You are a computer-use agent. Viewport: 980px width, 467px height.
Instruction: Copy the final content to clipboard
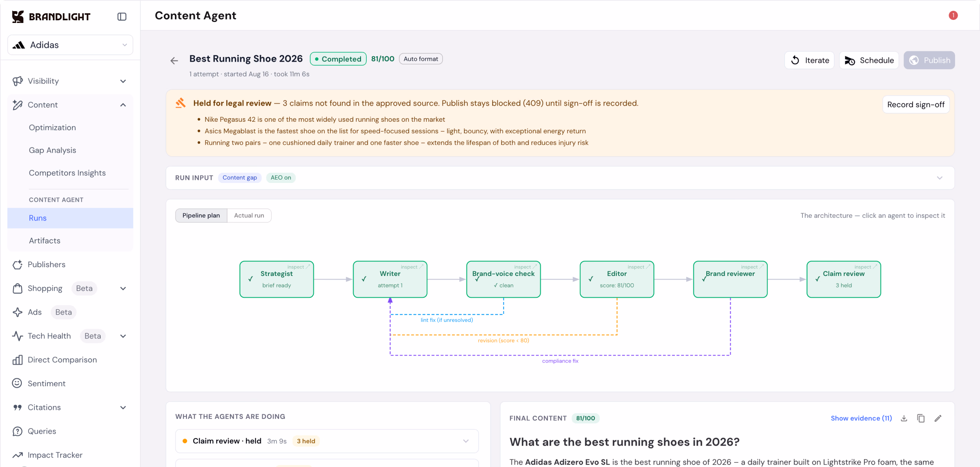(921, 418)
